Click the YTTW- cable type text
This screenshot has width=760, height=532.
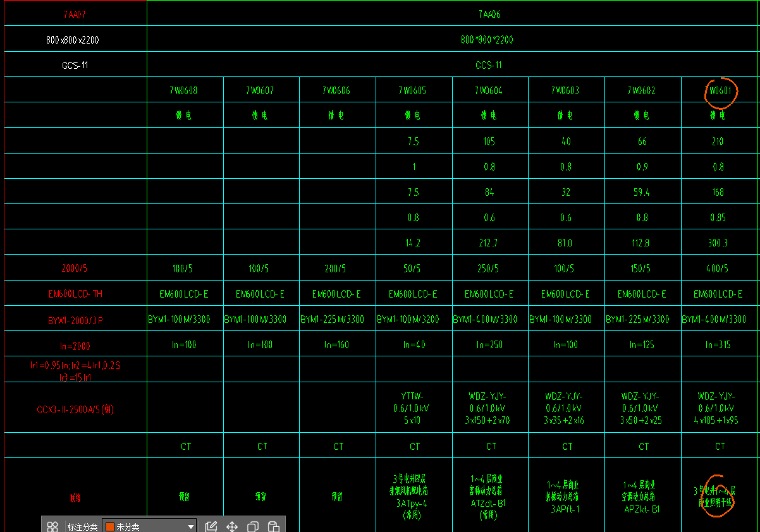click(413, 396)
